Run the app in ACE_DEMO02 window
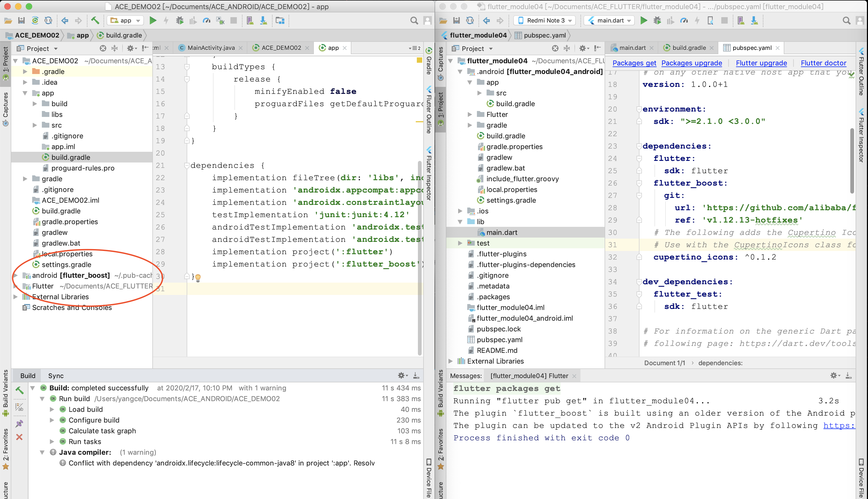868x499 pixels. pos(153,21)
